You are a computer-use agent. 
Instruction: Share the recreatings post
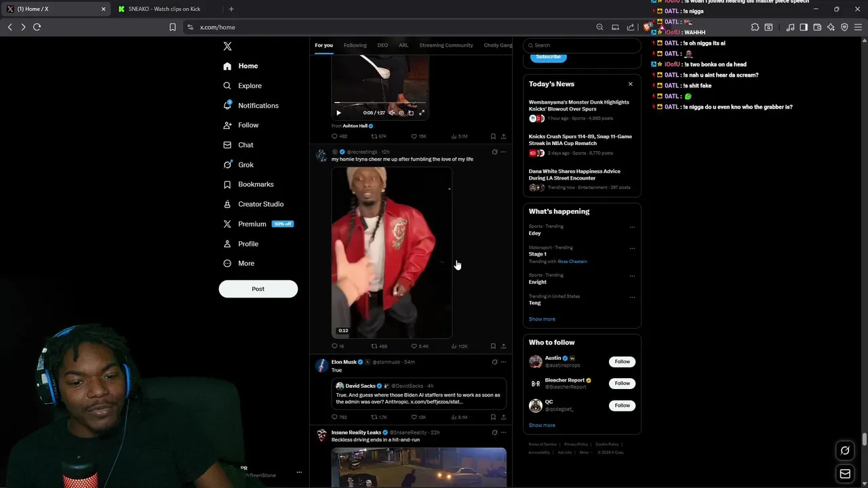[x=503, y=346]
